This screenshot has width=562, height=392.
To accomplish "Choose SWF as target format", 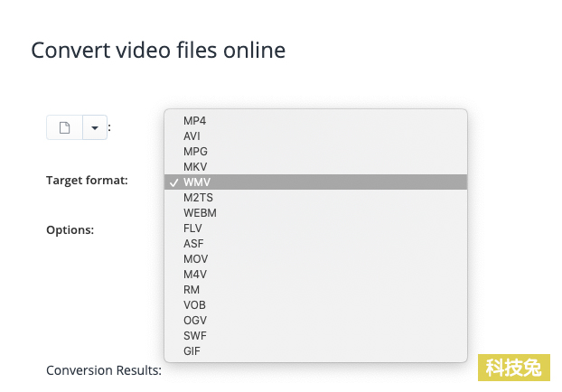I will 315,336.
